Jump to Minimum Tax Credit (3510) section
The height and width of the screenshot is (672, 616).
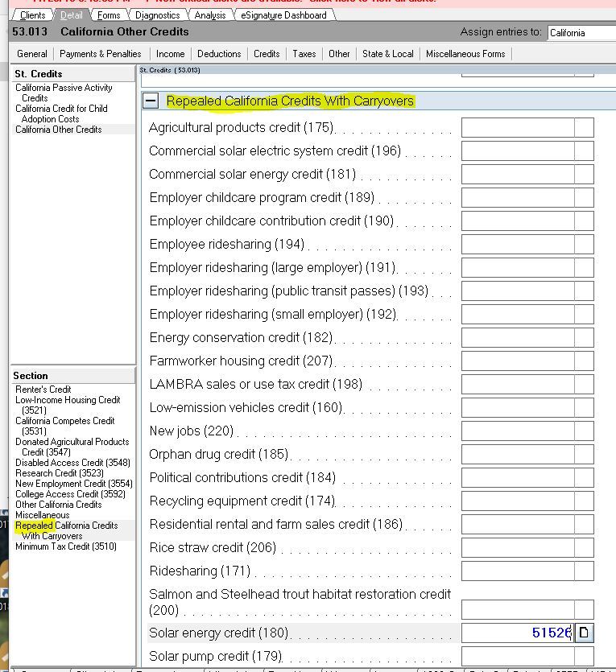click(66, 546)
